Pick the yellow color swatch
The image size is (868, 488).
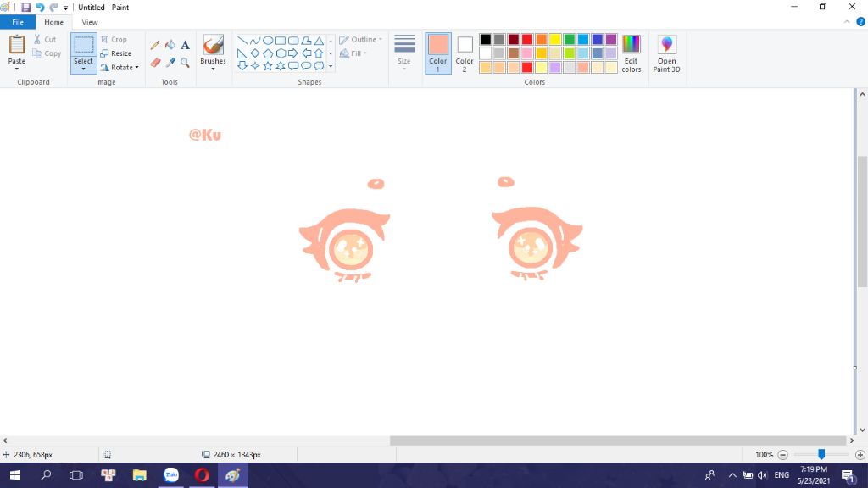pyautogui.click(x=555, y=39)
